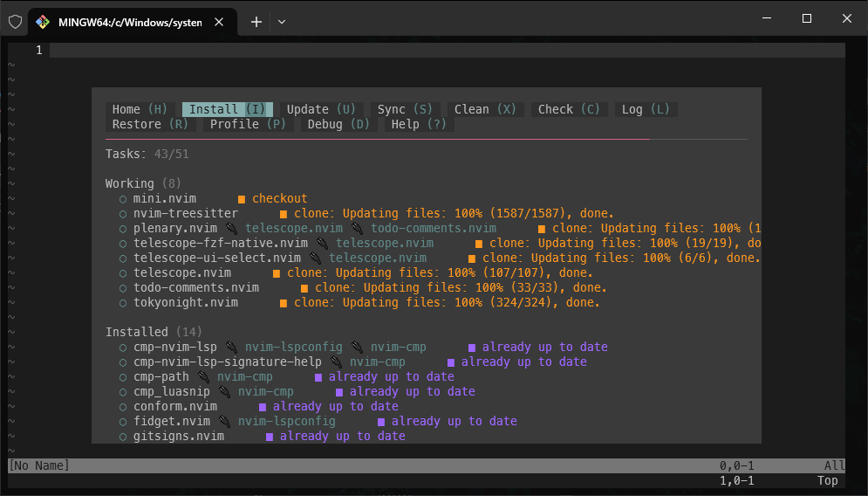The image size is (868, 496).
Task: Expand gitsigns.nvim plugin entry
Action: pos(178,436)
